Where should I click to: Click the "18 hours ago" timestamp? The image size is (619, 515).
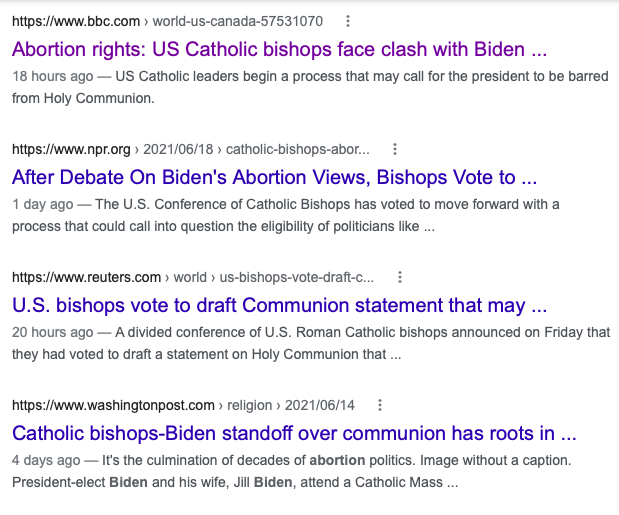click(x=52, y=75)
